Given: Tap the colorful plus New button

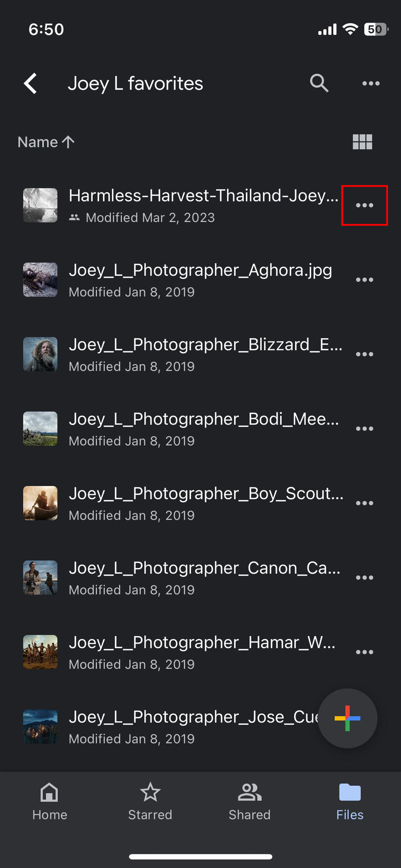Looking at the screenshot, I should tap(347, 718).
